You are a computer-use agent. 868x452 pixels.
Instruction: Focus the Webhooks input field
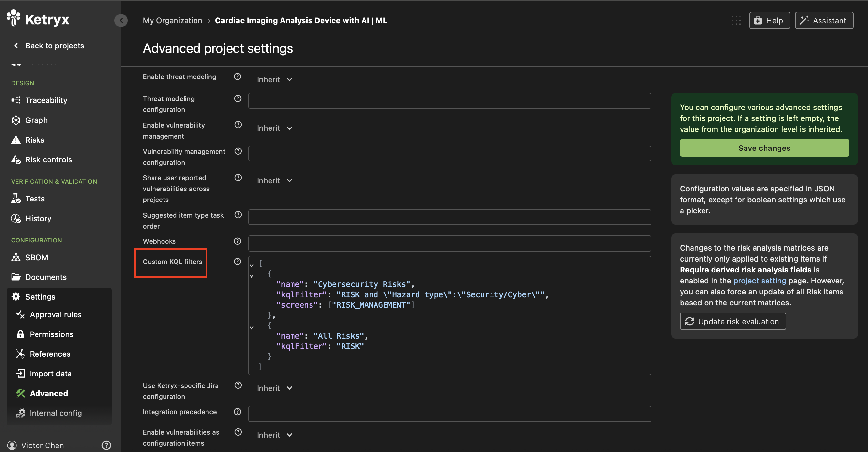pos(450,243)
